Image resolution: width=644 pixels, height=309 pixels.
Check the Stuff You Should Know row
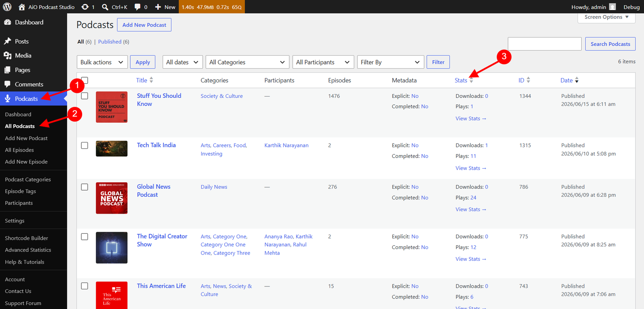[x=85, y=96]
